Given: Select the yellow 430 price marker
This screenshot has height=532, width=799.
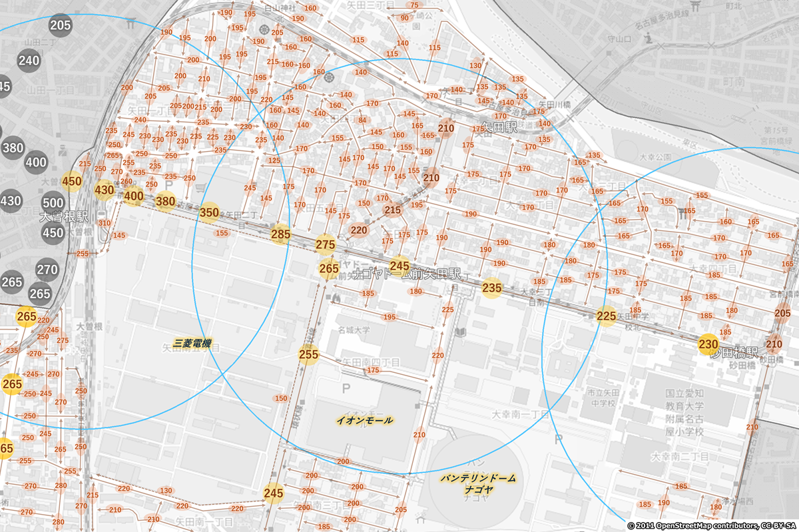Looking at the screenshot, I should (105, 190).
